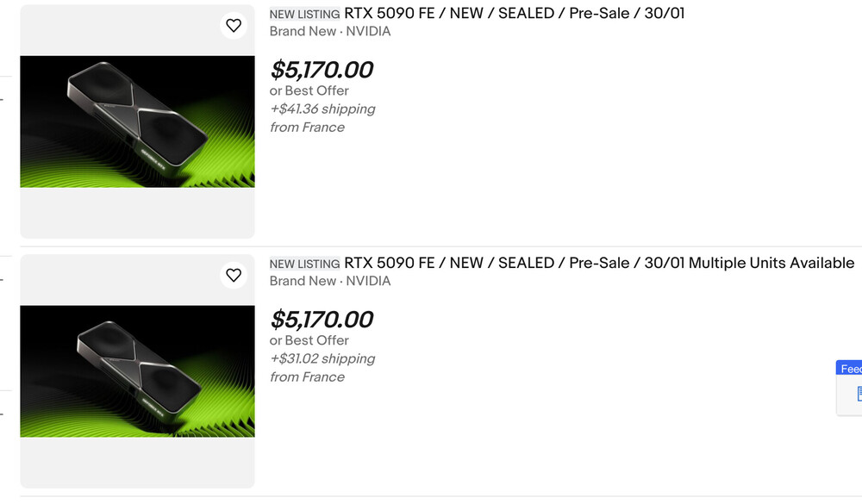Open the first RTX 5090 FE Pre-Sale title
The width and height of the screenshot is (862, 504).
point(514,14)
